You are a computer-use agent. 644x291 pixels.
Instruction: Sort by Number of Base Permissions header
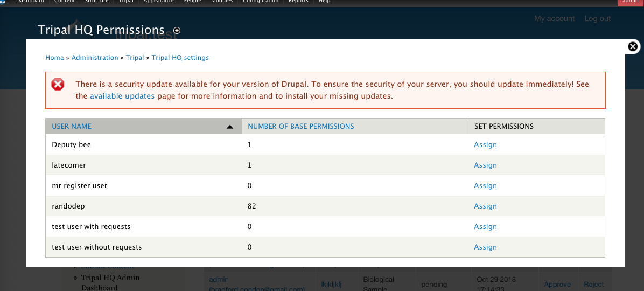301,126
